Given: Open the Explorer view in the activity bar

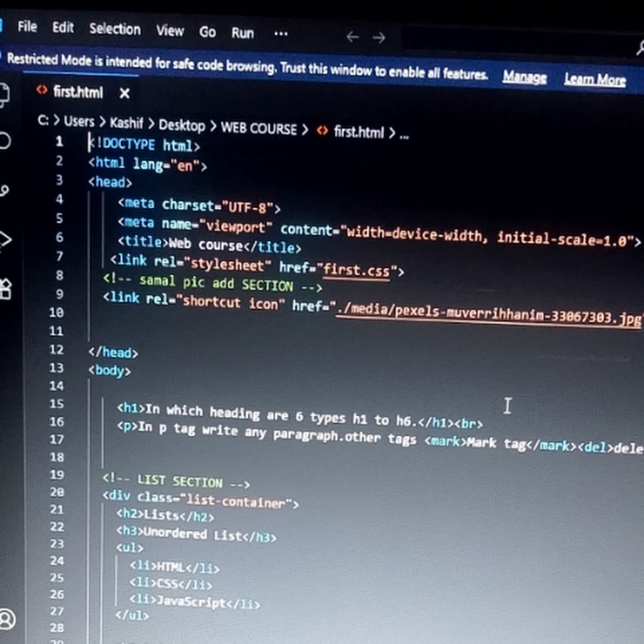Looking at the screenshot, I should click(4, 94).
